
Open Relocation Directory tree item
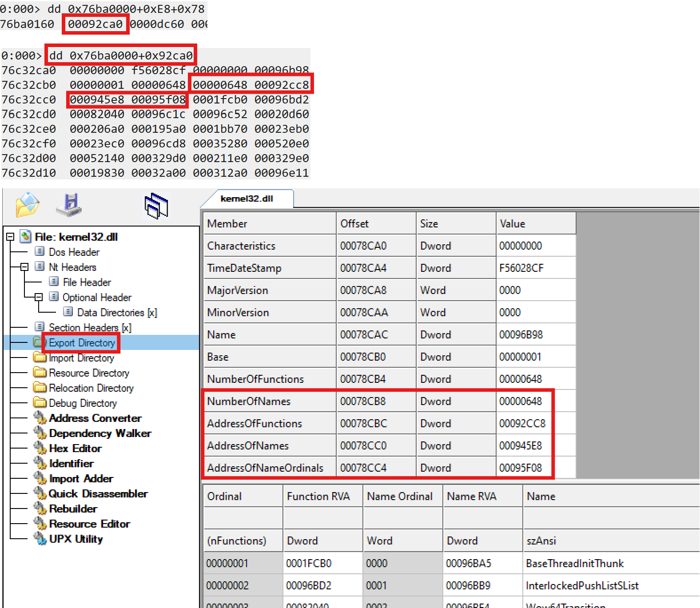point(91,388)
